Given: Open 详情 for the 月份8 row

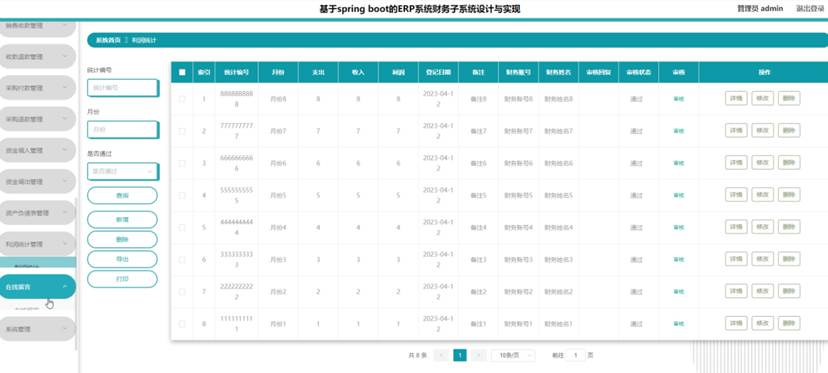Looking at the screenshot, I should [736, 98].
